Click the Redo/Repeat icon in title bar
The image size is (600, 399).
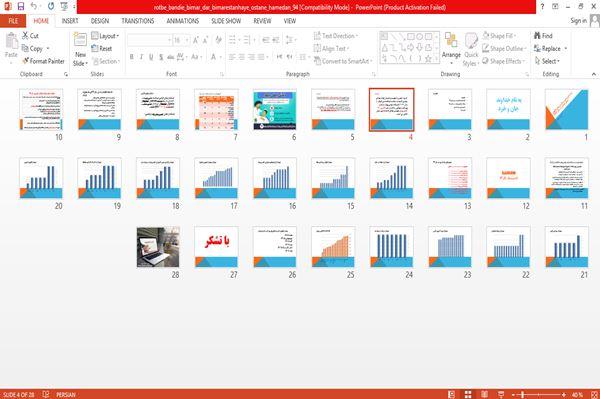[x=51, y=7]
